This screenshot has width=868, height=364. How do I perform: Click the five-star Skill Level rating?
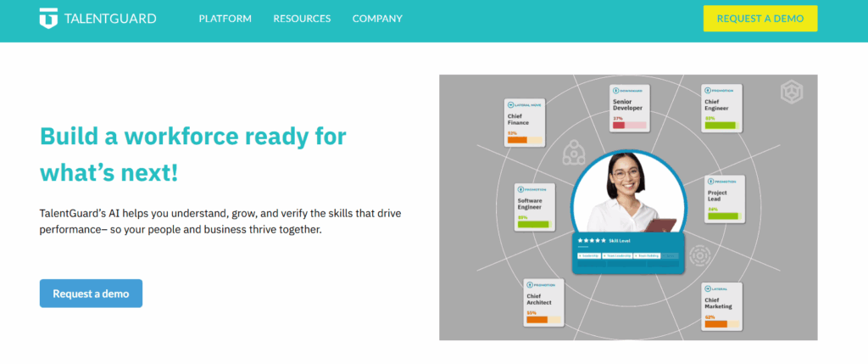tap(592, 241)
